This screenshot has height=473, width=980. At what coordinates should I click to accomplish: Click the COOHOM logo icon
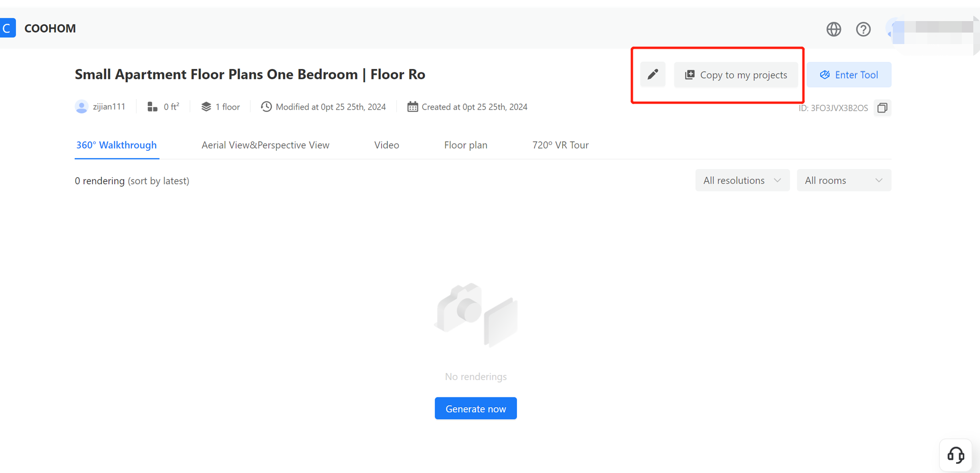point(8,28)
